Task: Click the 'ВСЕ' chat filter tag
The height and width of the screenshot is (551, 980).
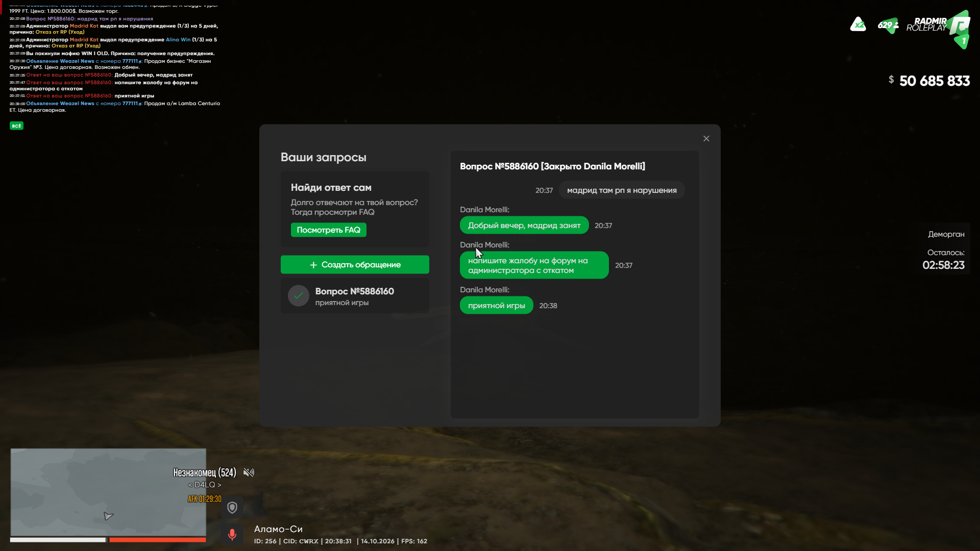Action: click(16, 126)
